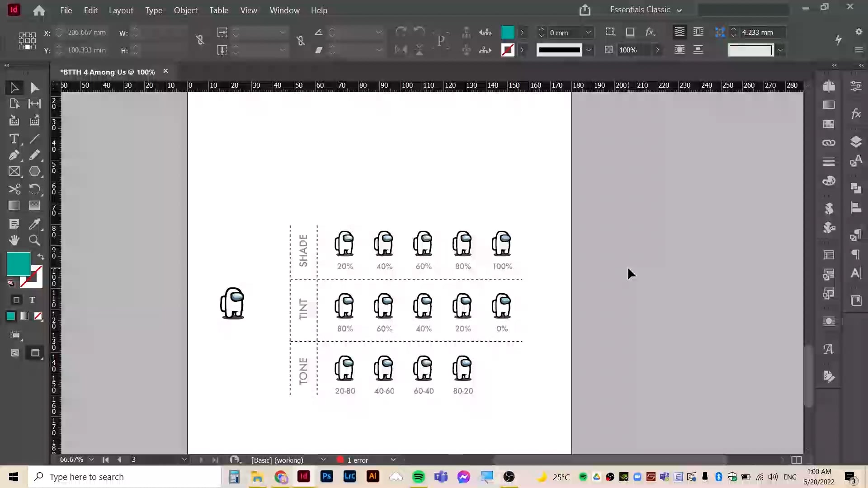The image size is (868, 488).
Task: Pick the Scissors tool
Action: 14,189
